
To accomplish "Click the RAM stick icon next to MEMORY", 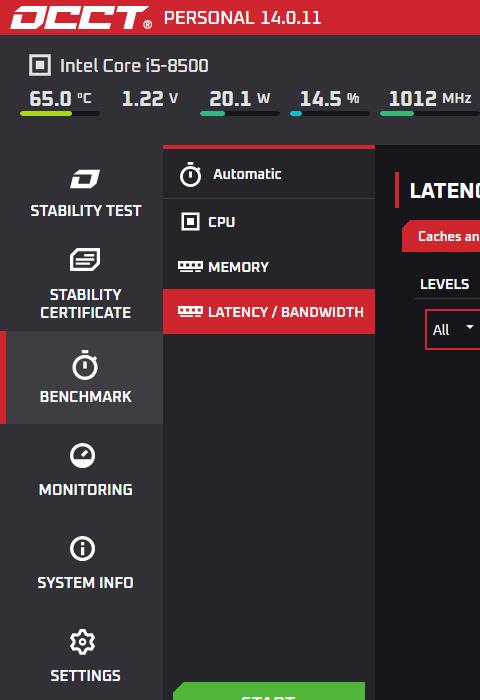I will [x=190, y=267].
